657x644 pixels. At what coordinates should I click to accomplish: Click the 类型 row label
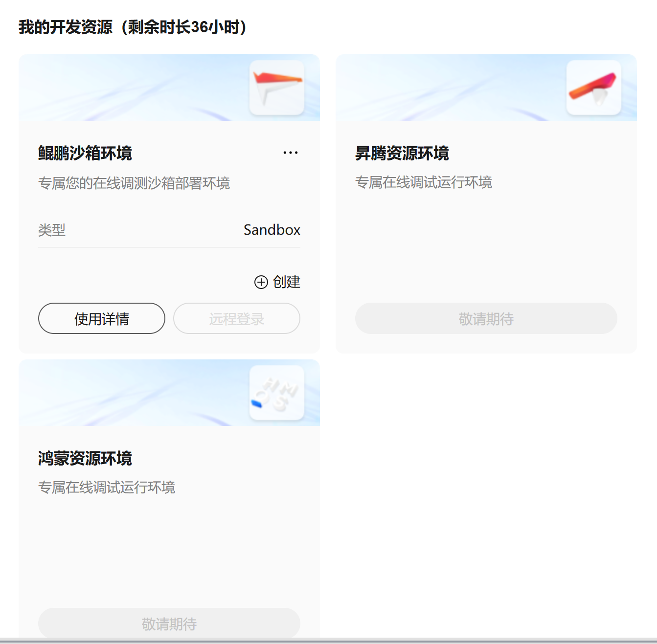[x=52, y=230]
